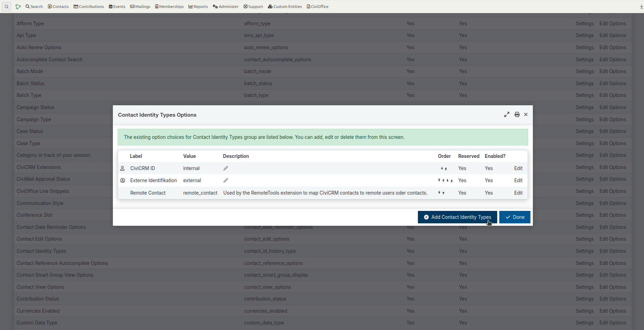The height and width of the screenshot is (330, 644).
Task: Open the Custom Entities menu
Action: pos(285,6)
